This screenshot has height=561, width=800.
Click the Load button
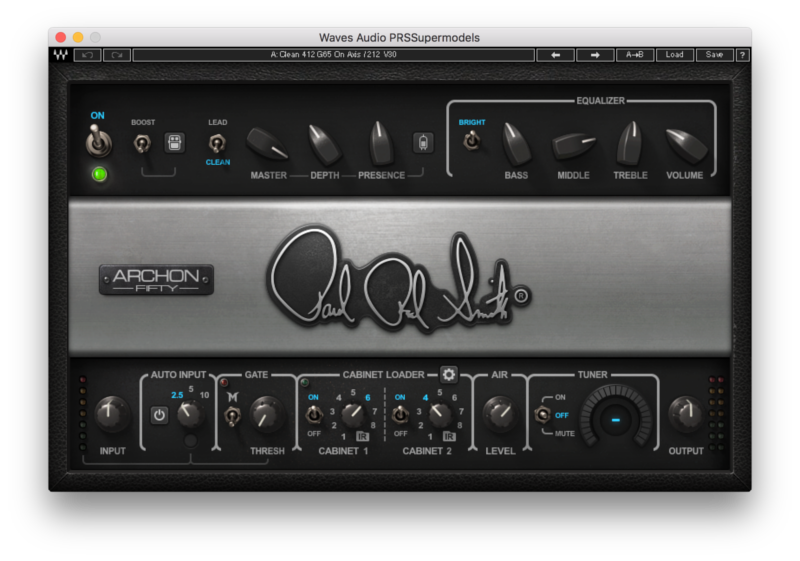click(x=674, y=55)
